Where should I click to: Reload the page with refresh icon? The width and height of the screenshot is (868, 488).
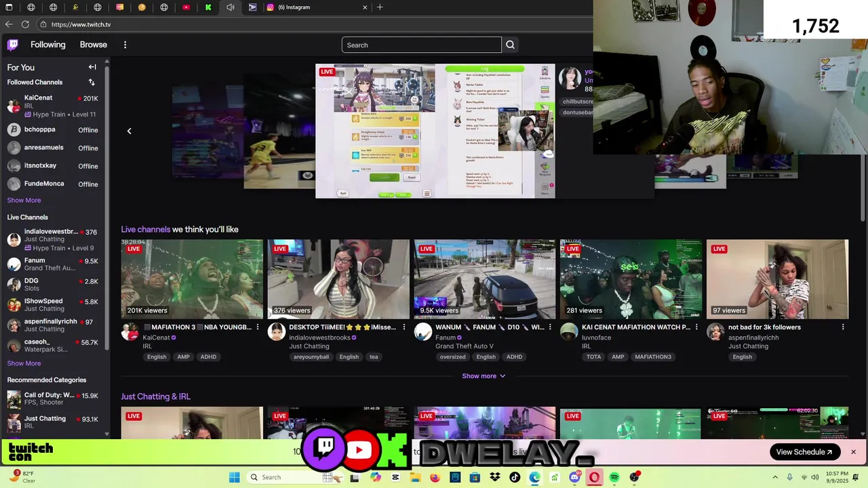[25, 24]
